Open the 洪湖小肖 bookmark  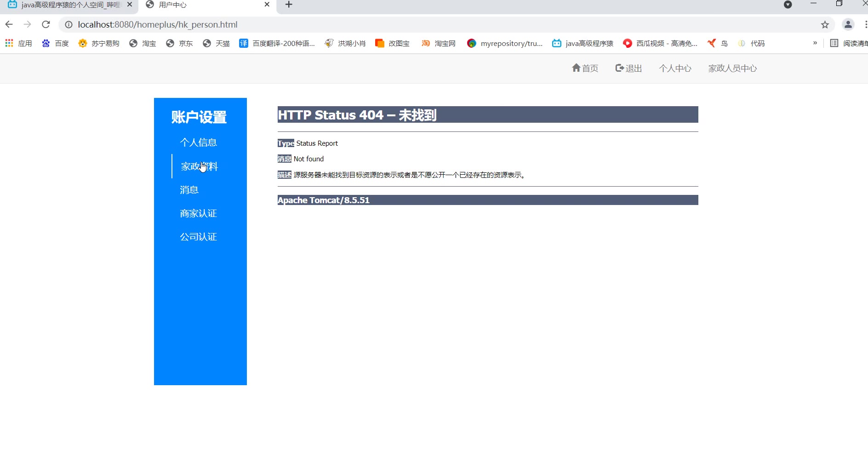(345, 43)
